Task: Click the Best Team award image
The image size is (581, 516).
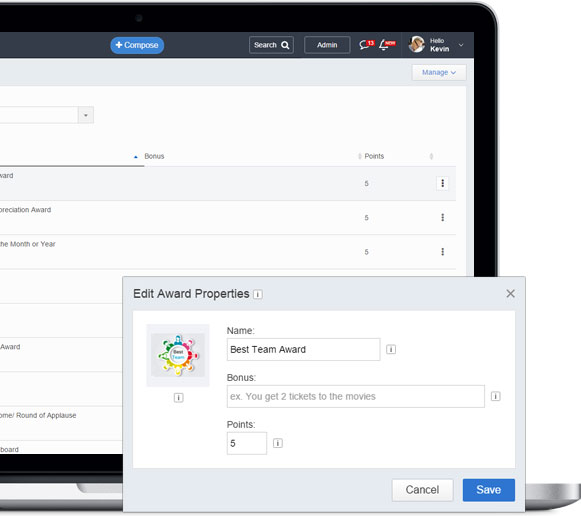Action: (178, 356)
